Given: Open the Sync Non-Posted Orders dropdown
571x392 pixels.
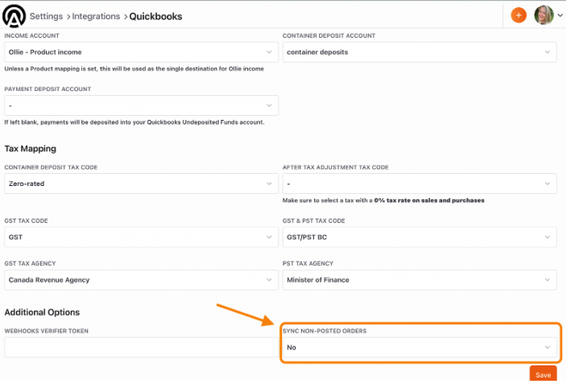Looking at the screenshot, I should point(420,348).
